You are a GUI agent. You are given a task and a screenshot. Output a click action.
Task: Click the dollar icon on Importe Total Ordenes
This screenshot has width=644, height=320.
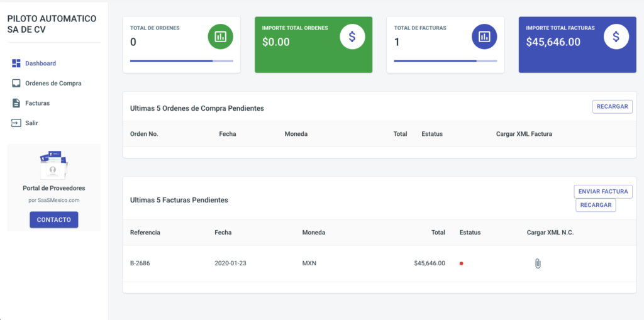click(x=352, y=36)
